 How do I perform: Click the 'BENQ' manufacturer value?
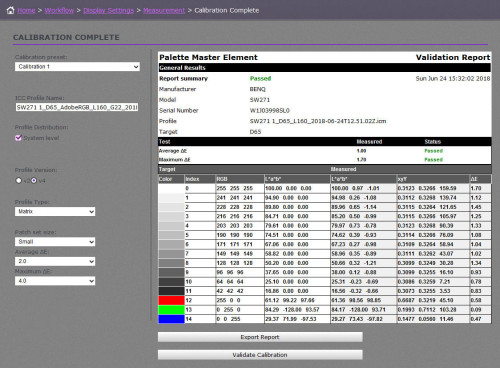[x=257, y=89]
